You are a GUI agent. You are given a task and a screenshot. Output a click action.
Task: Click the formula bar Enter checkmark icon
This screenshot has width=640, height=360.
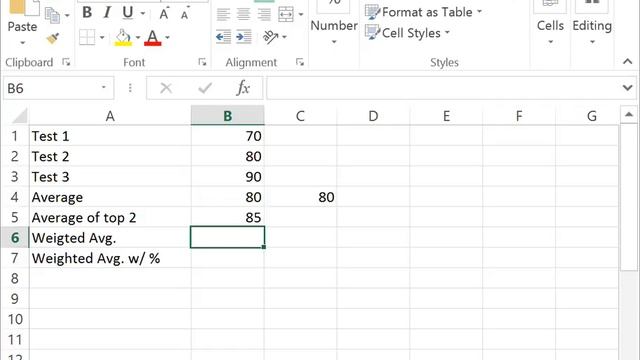click(205, 88)
